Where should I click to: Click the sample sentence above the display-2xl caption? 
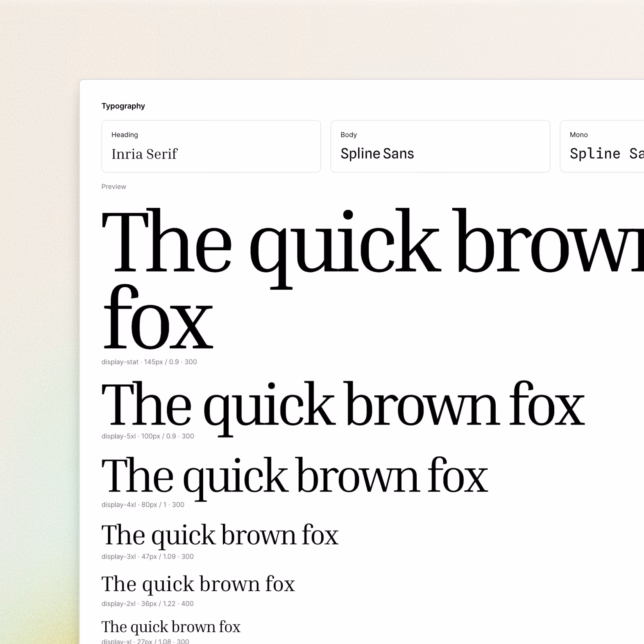[198, 585]
